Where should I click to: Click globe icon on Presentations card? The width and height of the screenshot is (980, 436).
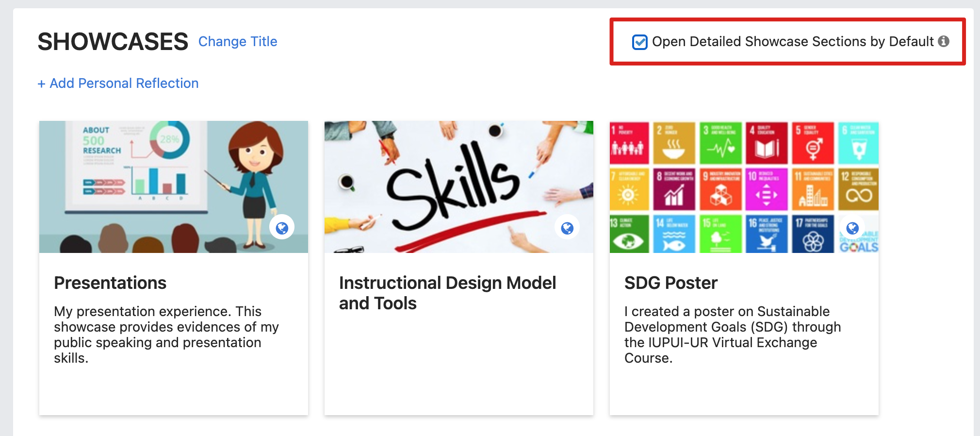(x=282, y=227)
